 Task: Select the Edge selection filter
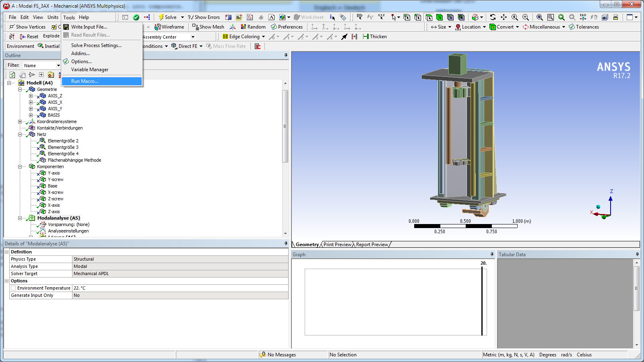coord(418,17)
